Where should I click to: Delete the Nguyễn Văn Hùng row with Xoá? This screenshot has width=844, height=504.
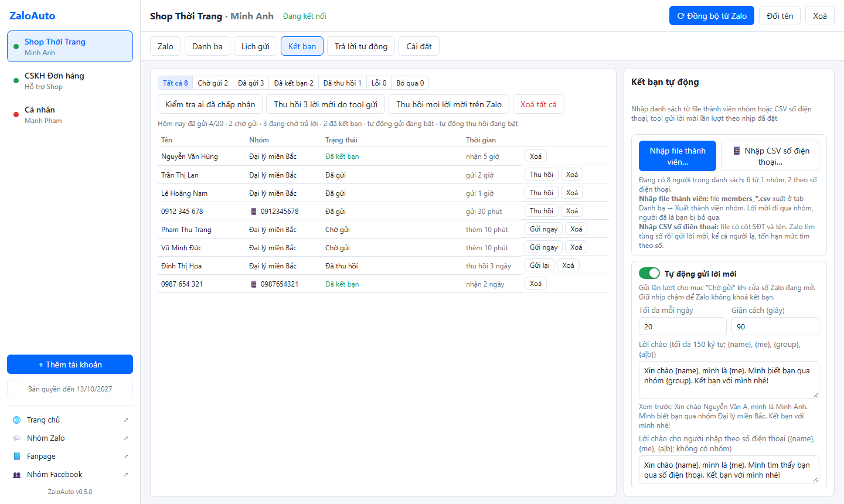[x=536, y=156]
